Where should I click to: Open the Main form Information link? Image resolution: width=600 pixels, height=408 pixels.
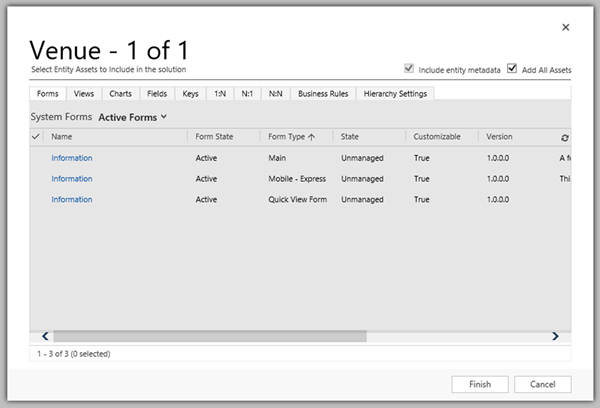pyautogui.click(x=72, y=158)
